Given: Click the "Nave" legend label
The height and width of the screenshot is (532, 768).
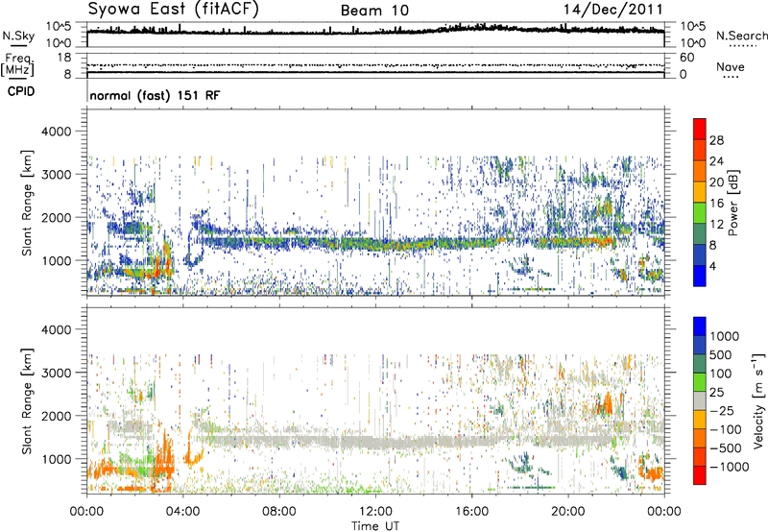Looking at the screenshot, I should coord(731,67).
